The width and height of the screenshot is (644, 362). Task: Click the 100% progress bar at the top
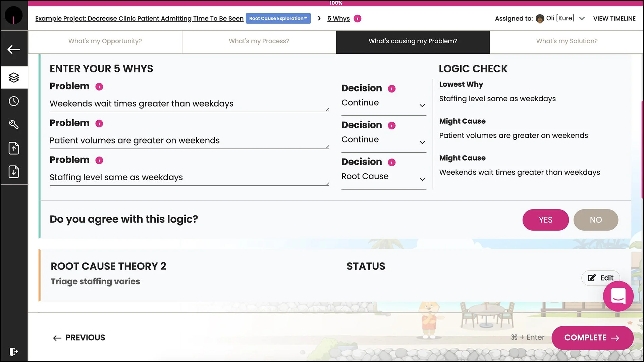click(x=335, y=3)
